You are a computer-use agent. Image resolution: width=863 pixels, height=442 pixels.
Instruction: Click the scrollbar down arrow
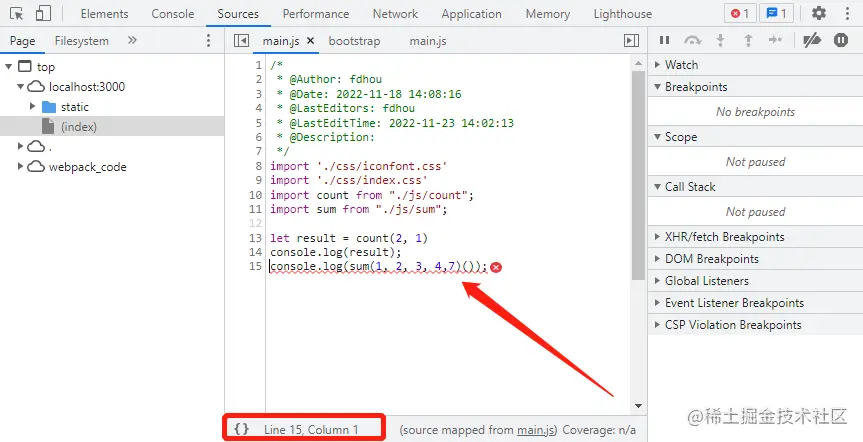click(638, 406)
